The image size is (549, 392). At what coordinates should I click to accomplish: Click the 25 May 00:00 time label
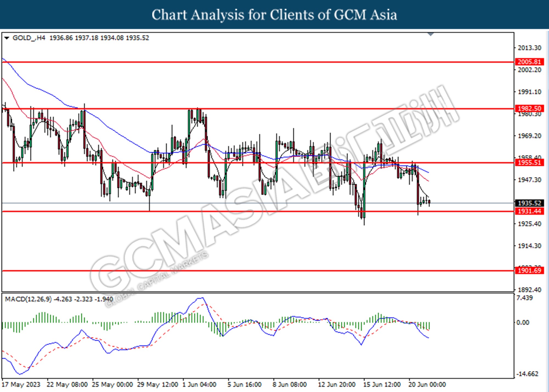click(x=112, y=385)
